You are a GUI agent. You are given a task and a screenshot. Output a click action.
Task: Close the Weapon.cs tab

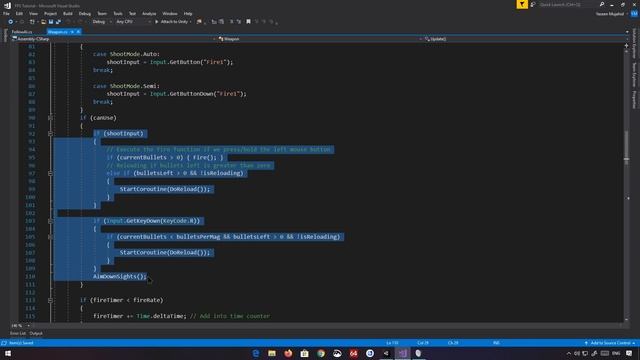pyautogui.click(x=78, y=31)
